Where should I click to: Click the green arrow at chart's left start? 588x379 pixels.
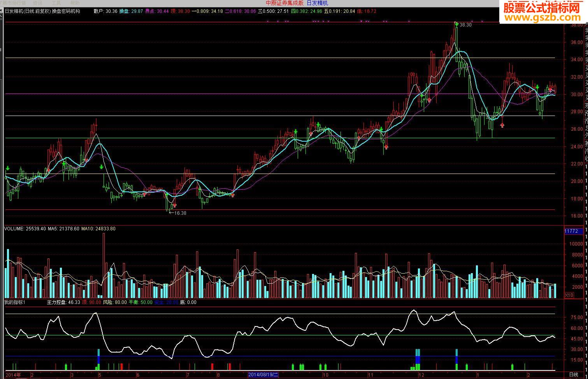(7, 168)
